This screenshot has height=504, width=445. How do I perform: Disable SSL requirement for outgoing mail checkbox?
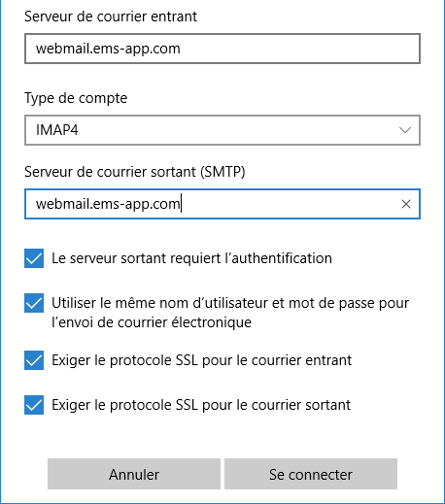tap(34, 405)
